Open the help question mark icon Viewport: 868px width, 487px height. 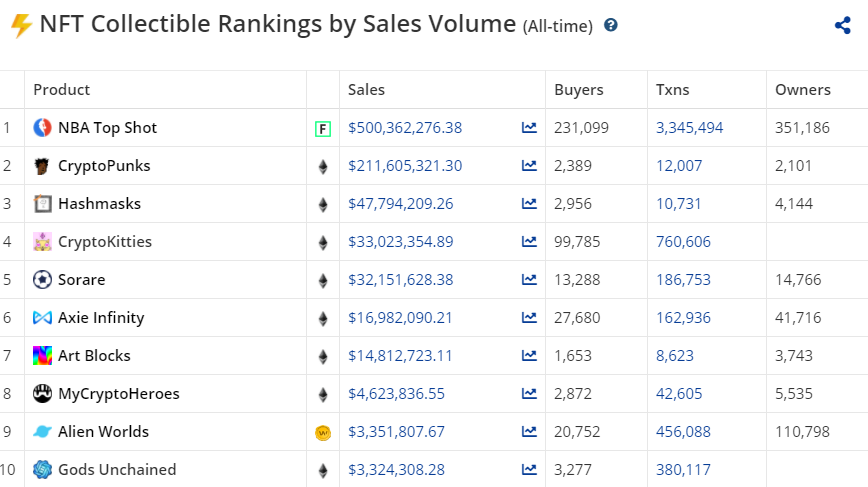pos(611,25)
